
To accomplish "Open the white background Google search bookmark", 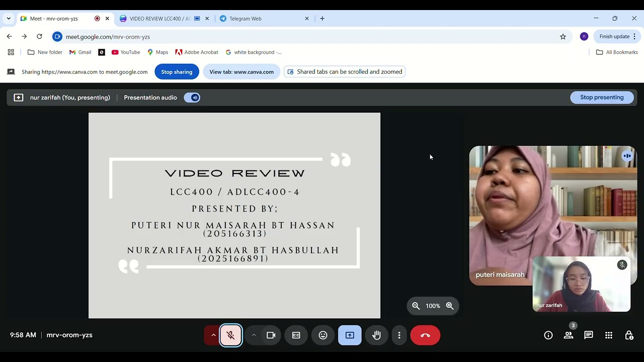I will click(x=254, y=52).
